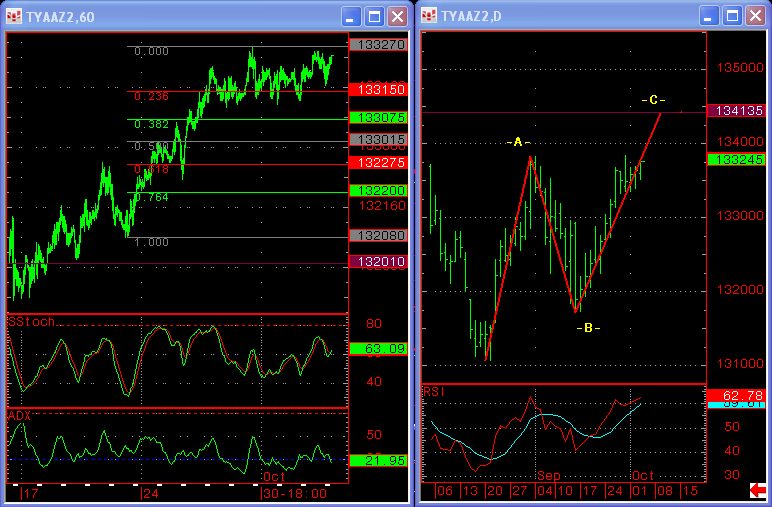The image size is (772, 507).
Task: Select the ADX indicator label
Action: coord(19,414)
